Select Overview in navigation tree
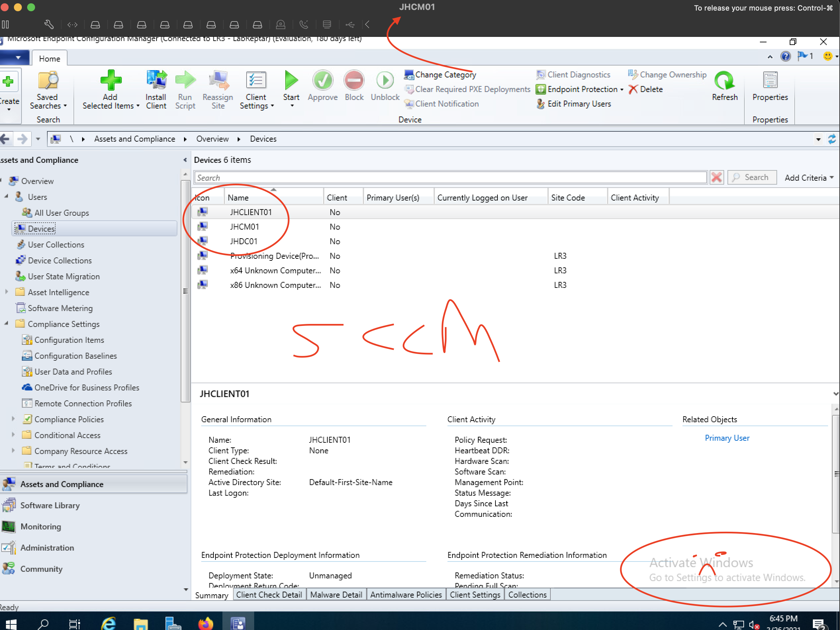Viewport: 840px width, 630px height. (x=37, y=181)
